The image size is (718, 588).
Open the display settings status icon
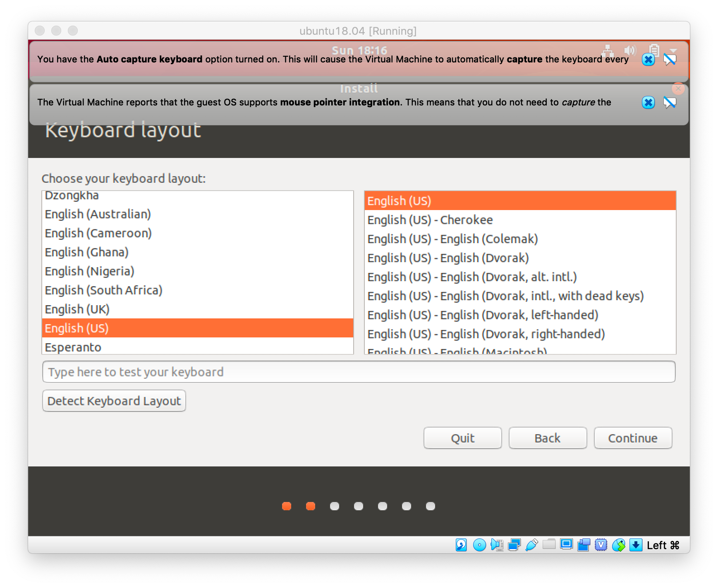pyautogui.click(x=566, y=544)
